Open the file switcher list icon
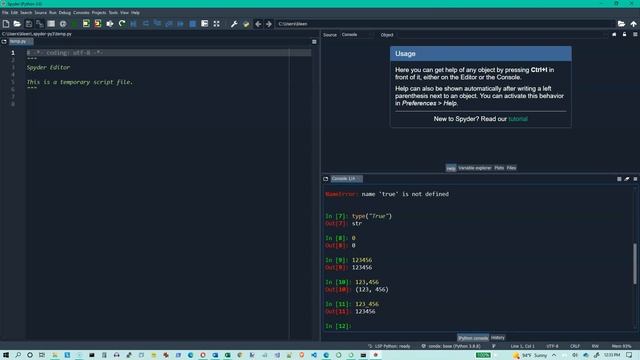Screen dimensions: 640x360 point(51,24)
